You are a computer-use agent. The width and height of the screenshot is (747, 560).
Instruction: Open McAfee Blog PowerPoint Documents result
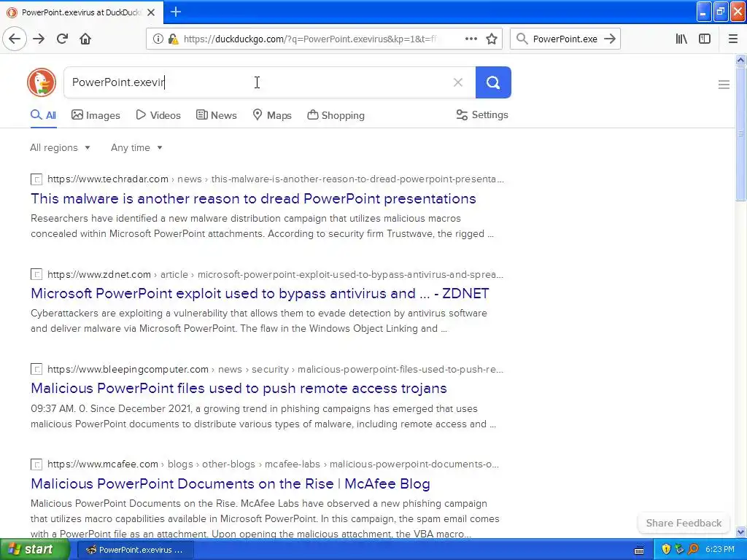pyautogui.click(x=231, y=484)
